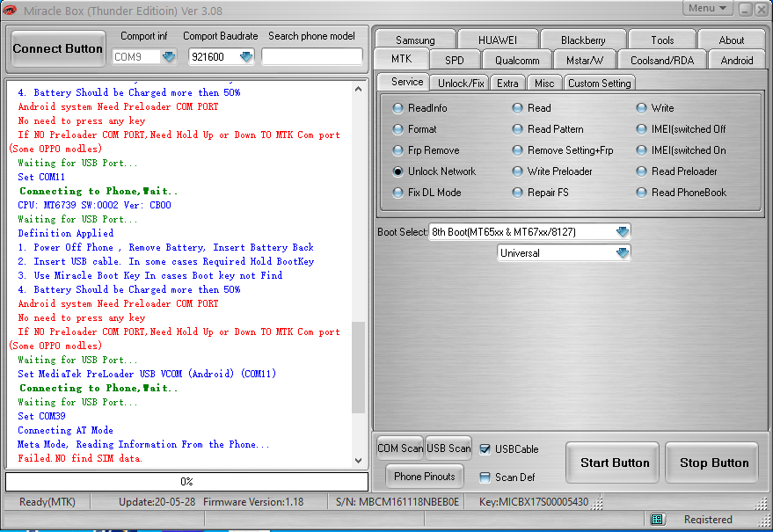Open Phone Pinouts

pos(425,477)
